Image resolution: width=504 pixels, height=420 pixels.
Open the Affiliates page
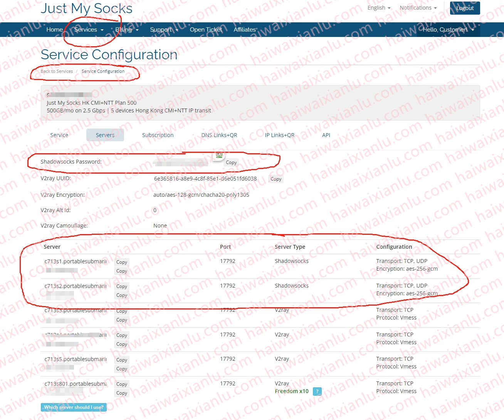click(245, 30)
